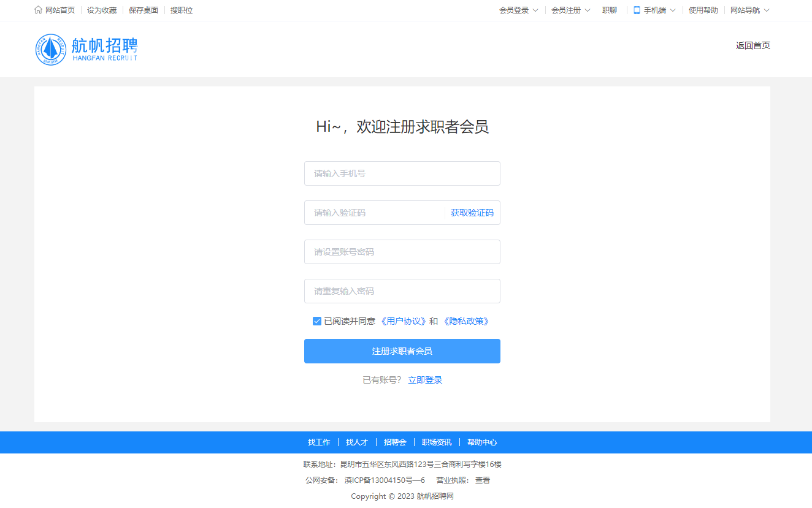View business license via 查看 link
This screenshot has height=508, width=812.
(x=483, y=480)
